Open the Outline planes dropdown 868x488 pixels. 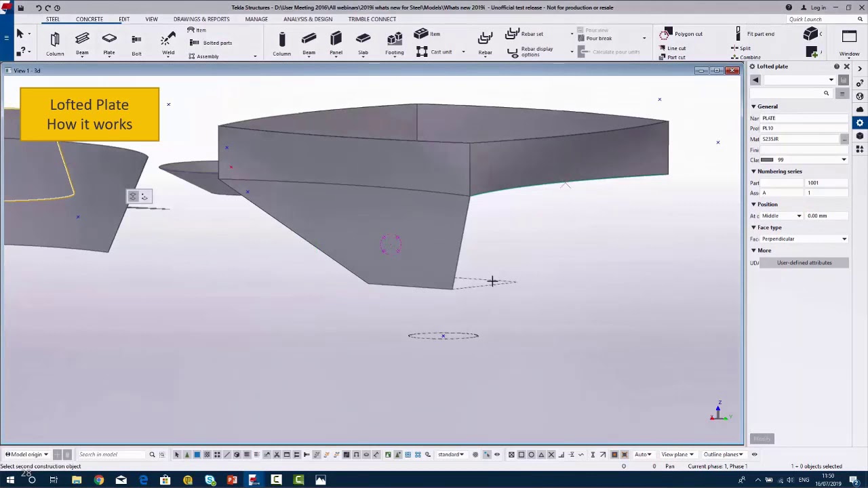tap(724, 455)
